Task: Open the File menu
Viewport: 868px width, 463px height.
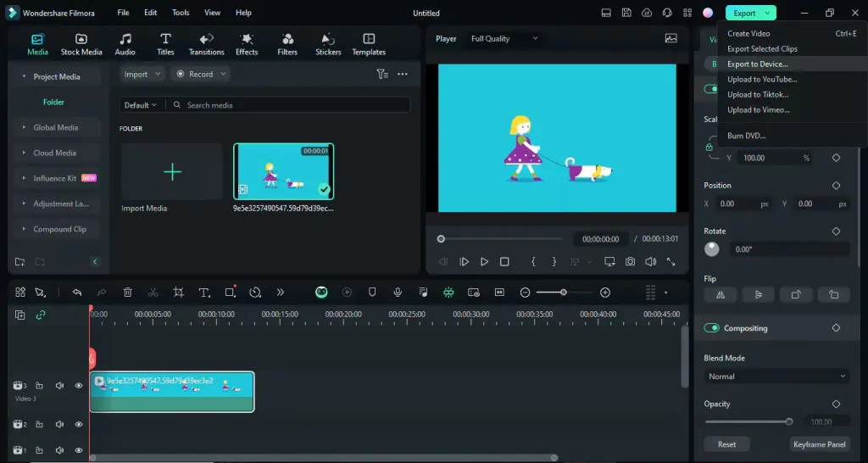Action: click(x=123, y=12)
